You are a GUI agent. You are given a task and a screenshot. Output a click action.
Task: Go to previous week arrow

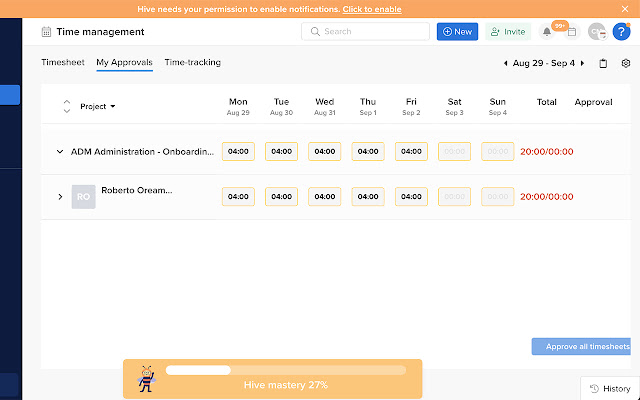[x=506, y=63]
